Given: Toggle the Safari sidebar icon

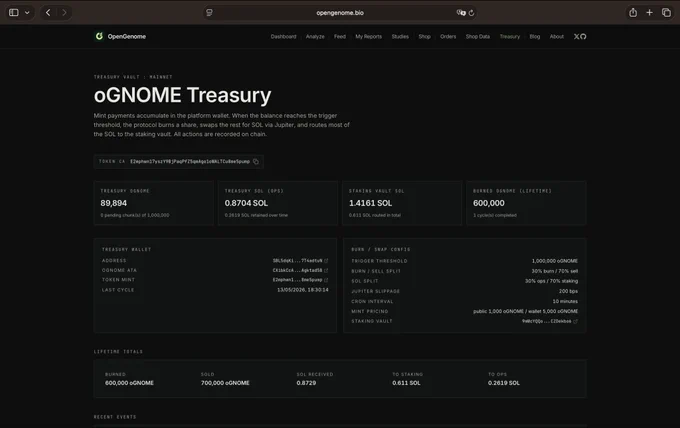Looking at the screenshot, I should click(x=14, y=13).
